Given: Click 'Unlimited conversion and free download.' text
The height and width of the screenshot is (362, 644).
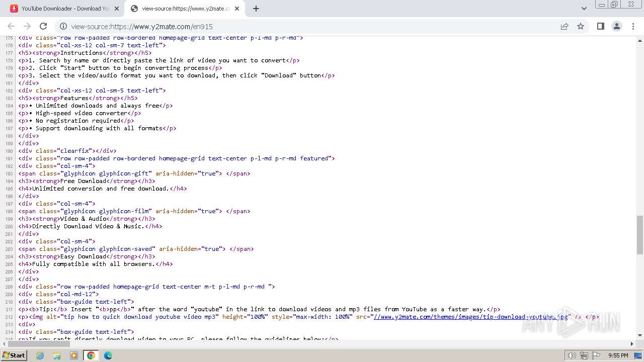Looking at the screenshot, I should point(101,189).
